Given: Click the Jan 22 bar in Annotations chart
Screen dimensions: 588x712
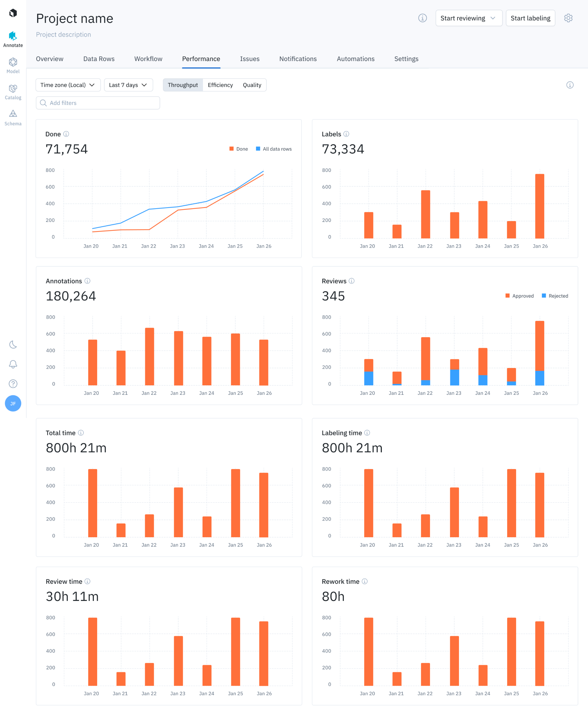Looking at the screenshot, I should (x=149, y=357).
